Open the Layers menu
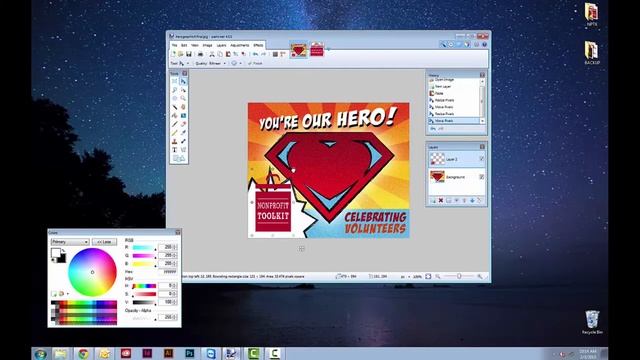This screenshot has width=640, height=360. pos(221,45)
